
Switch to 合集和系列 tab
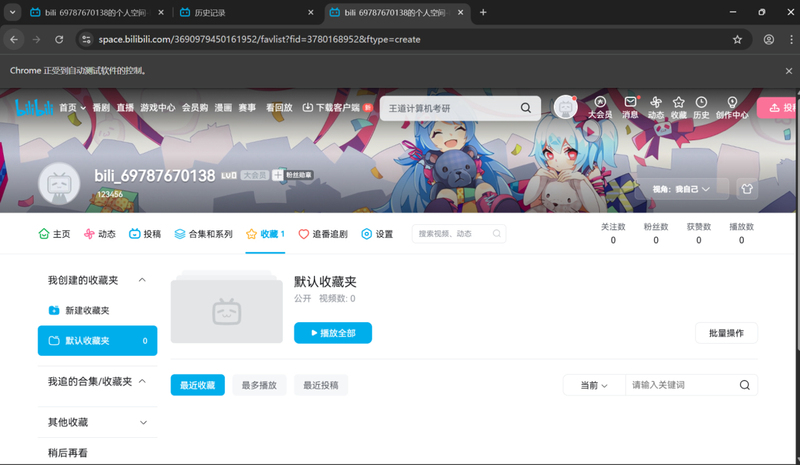(x=203, y=234)
